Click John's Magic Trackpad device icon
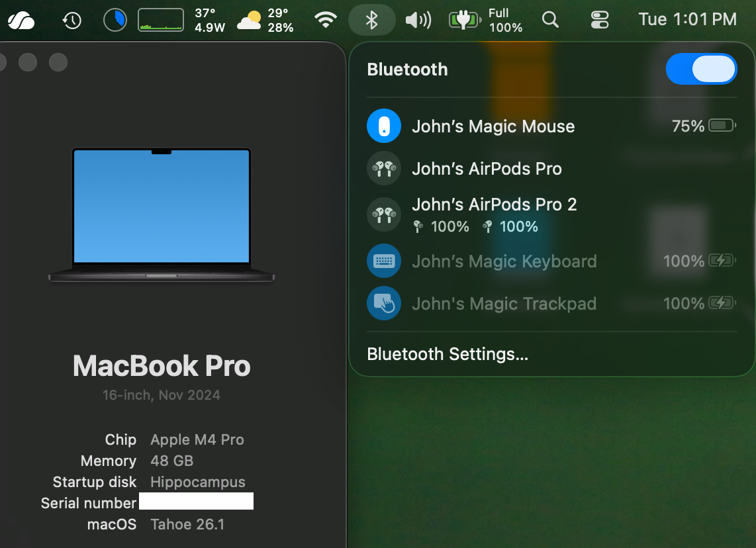 (384, 303)
